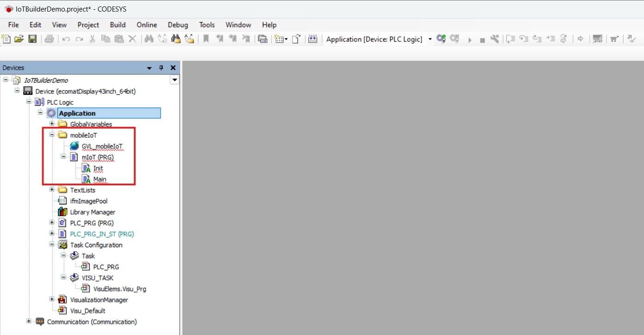Click the Open Project folder icon
Screen dimensions: 644x335
(x=19, y=39)
